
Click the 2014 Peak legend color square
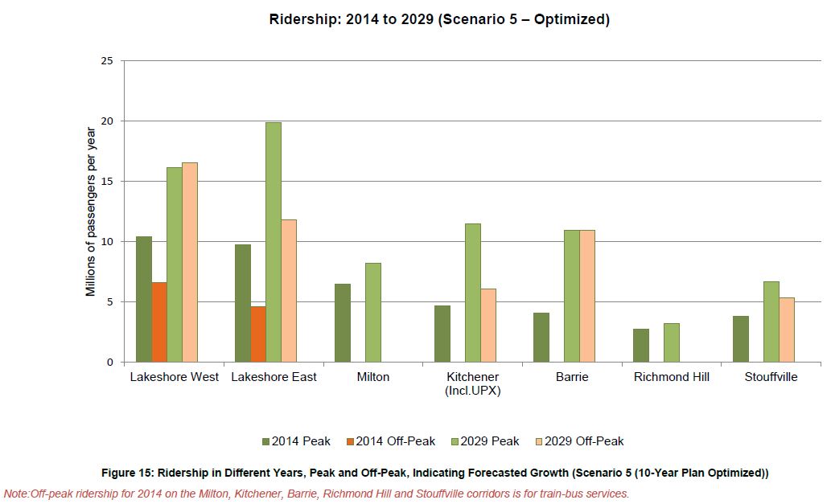click(x=265, y=441)
